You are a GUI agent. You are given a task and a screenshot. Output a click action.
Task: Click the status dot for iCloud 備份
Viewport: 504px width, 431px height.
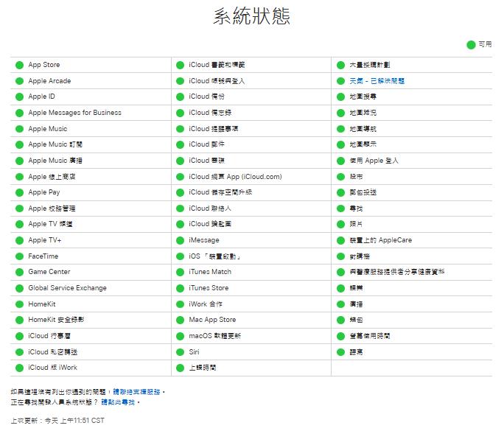(180, 97)
